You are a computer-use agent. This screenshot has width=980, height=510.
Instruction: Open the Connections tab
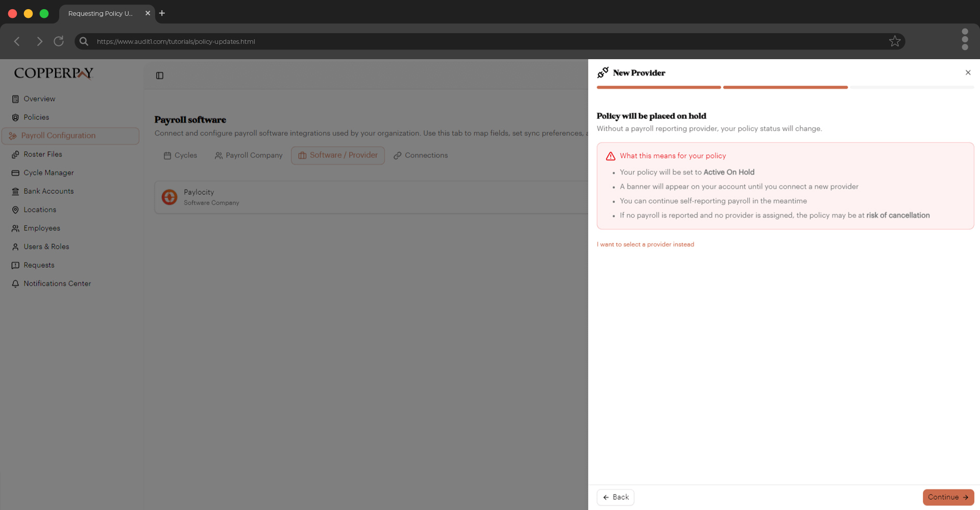click(421, 156)
